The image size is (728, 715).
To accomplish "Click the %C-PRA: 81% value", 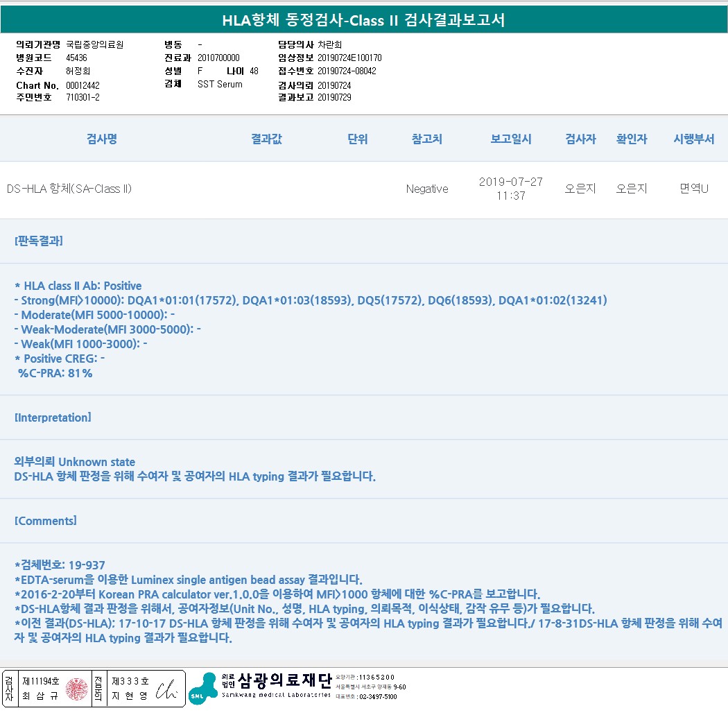I will tap(55, 373).
